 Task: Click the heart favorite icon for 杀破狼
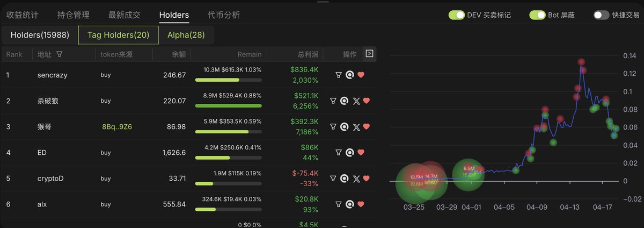pyautogui.click(x=367, y=101)
